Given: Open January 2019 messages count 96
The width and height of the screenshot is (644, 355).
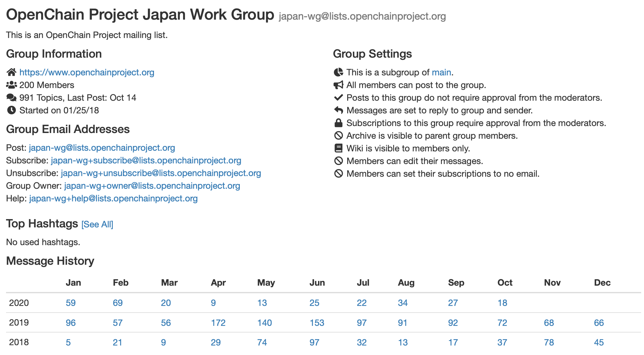Looking at the screenshot, I should pos(71,323).
